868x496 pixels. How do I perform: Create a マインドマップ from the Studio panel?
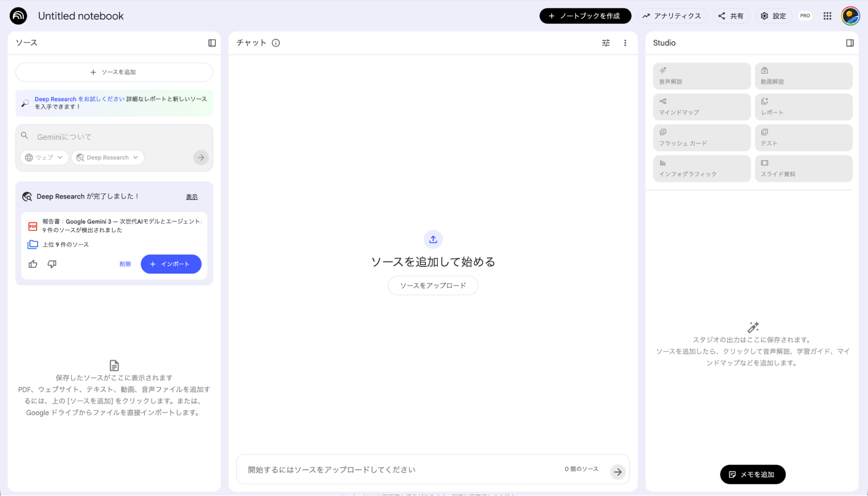(x=701, y=107)
